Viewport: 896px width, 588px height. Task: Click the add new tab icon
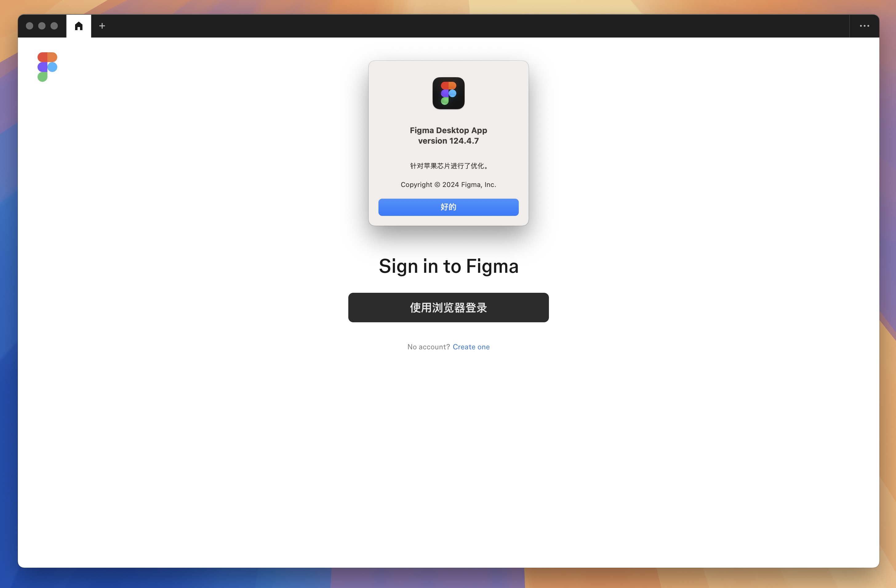click(x=102, y=26)
